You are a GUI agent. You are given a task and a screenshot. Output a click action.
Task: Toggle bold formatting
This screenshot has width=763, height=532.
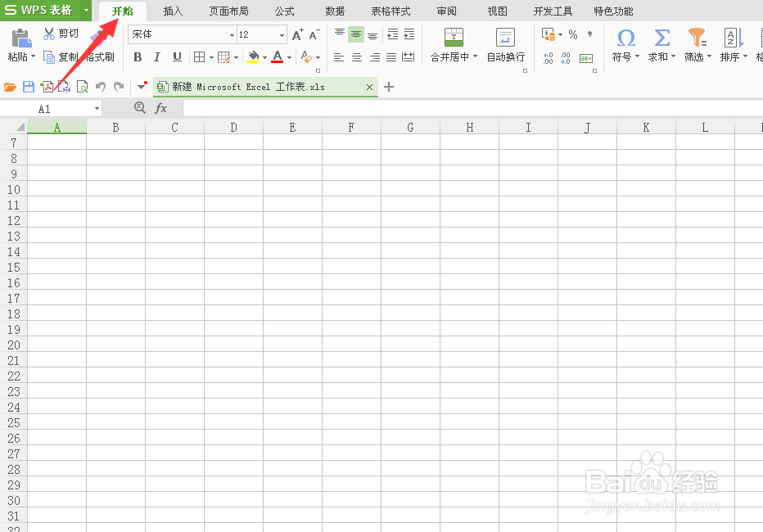pos(138,58)
